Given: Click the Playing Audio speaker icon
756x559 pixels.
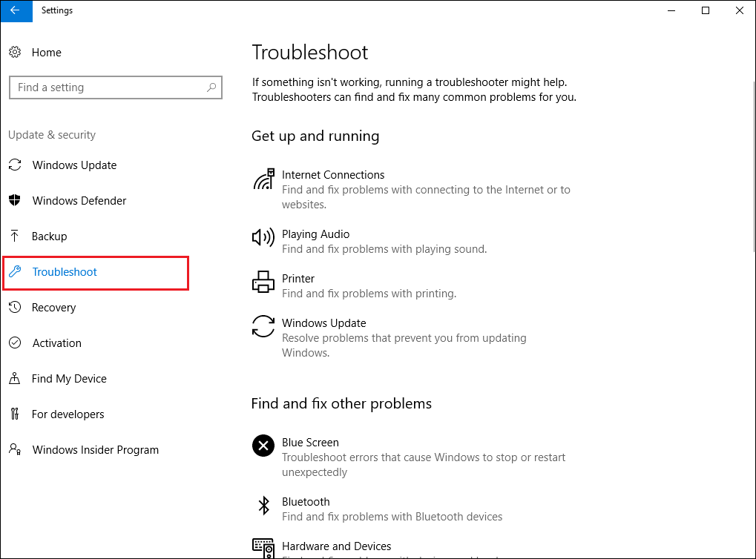Looking at the screenshot, I should [x=263, y=237].
